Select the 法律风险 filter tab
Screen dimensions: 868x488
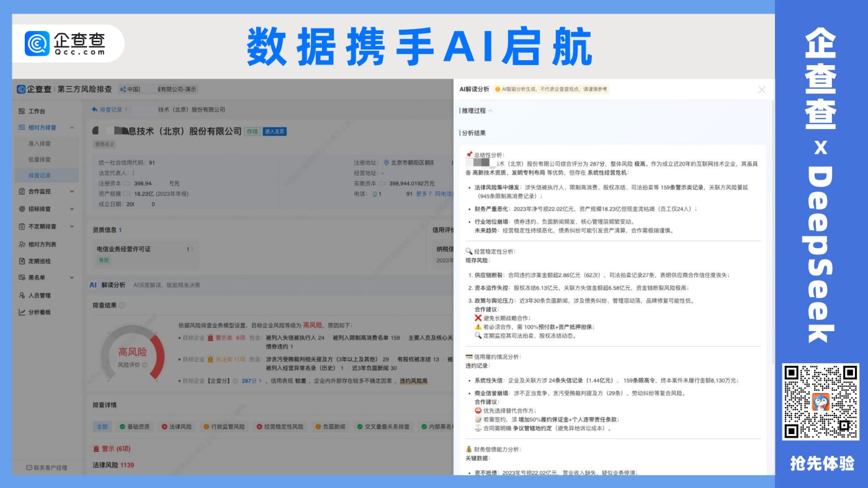click(x=177, y=427)
